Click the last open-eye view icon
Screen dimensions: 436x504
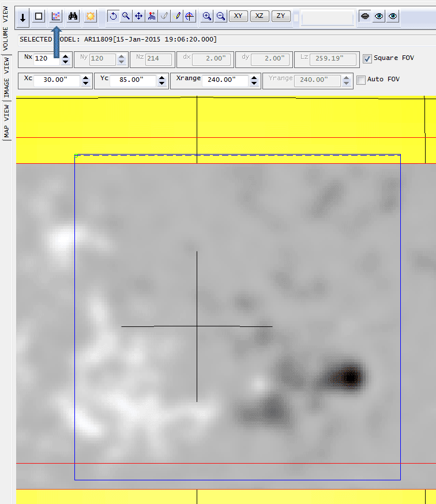pyautogui.click(x=393, y=16)
